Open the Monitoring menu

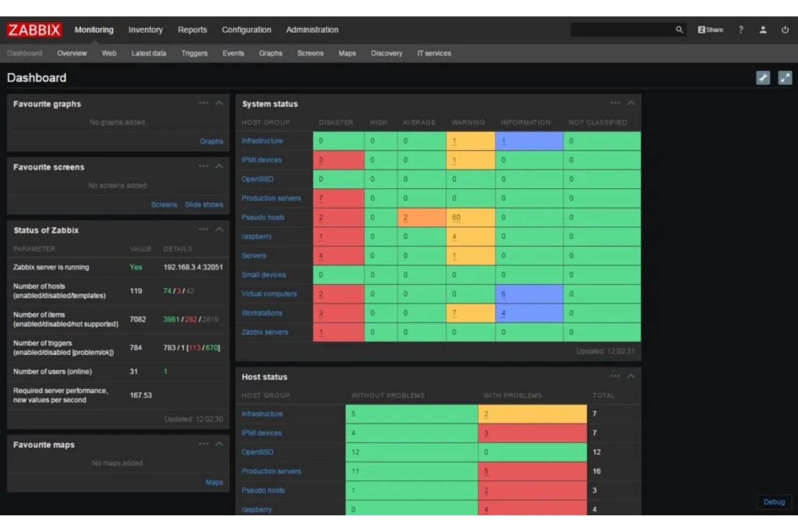pos(94,30)
